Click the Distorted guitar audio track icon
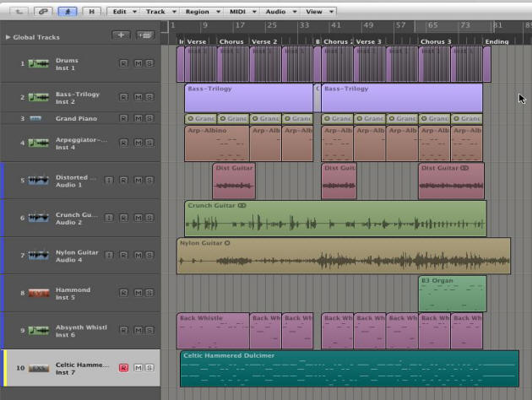Viewport: 532px width, 400px height. (38, 181)
